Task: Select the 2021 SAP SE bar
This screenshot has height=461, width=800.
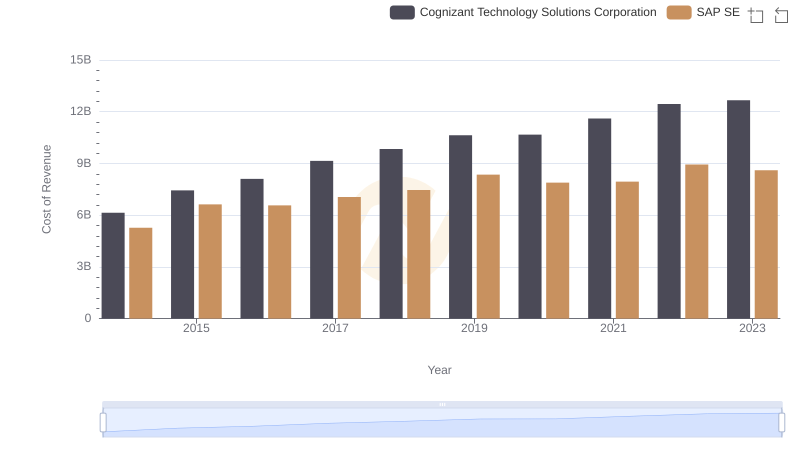Action: [x=627, y=250]
